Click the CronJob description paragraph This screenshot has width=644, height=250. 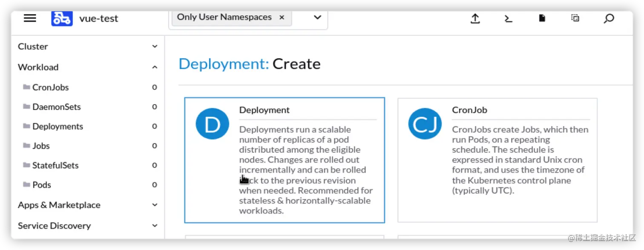(520, 160)
